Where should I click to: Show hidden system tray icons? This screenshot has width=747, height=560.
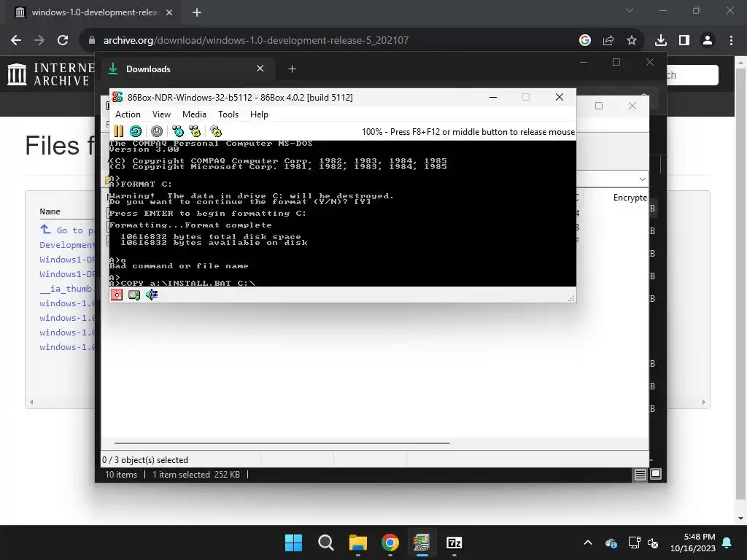pyautogui.click(x=589, y=542)
